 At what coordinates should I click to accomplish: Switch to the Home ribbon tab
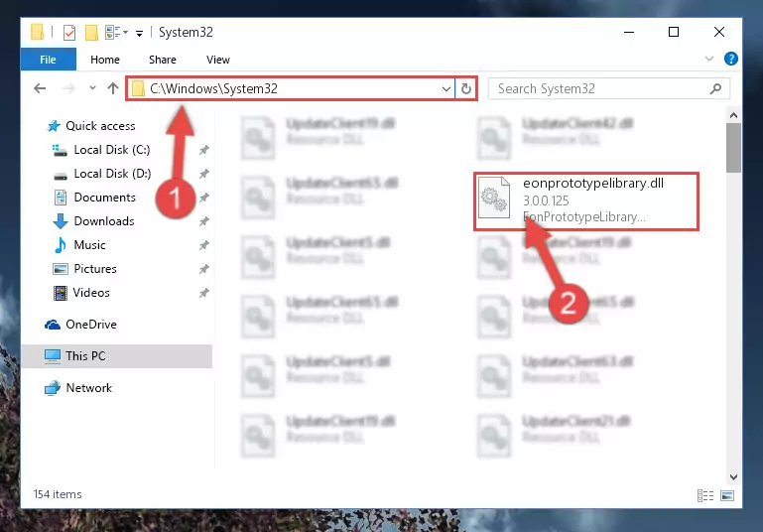click(x=104, y=60)
